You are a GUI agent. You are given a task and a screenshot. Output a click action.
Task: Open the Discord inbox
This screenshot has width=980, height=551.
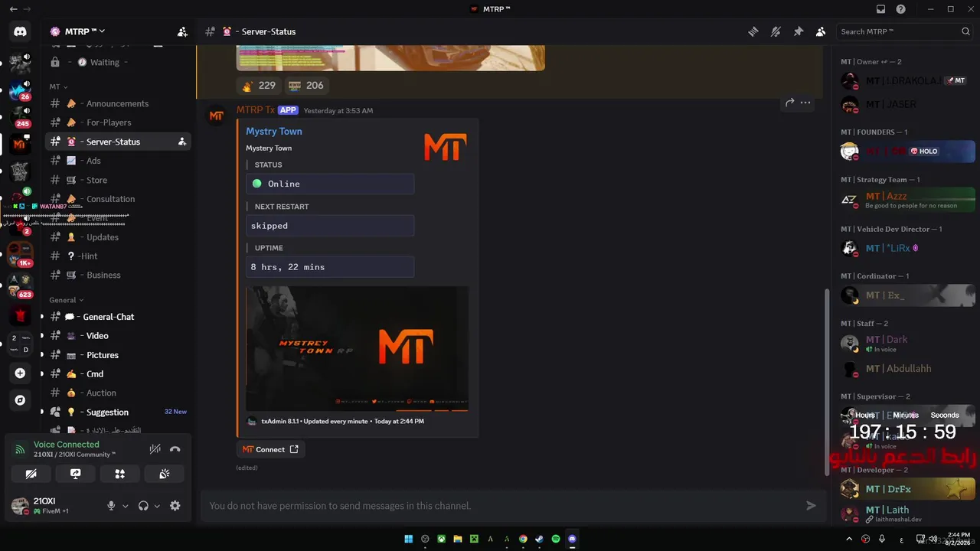[880, 9]
